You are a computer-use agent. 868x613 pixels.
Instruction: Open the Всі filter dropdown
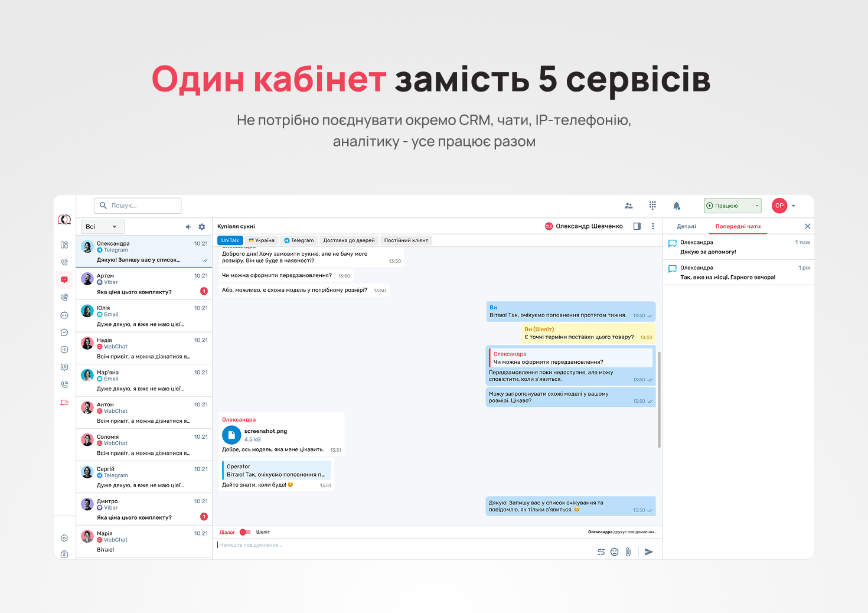102,227
